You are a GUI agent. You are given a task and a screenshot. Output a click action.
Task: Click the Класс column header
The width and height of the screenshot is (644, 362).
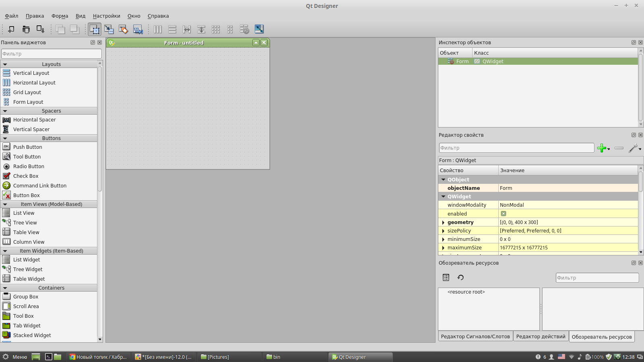click(555, 53)
